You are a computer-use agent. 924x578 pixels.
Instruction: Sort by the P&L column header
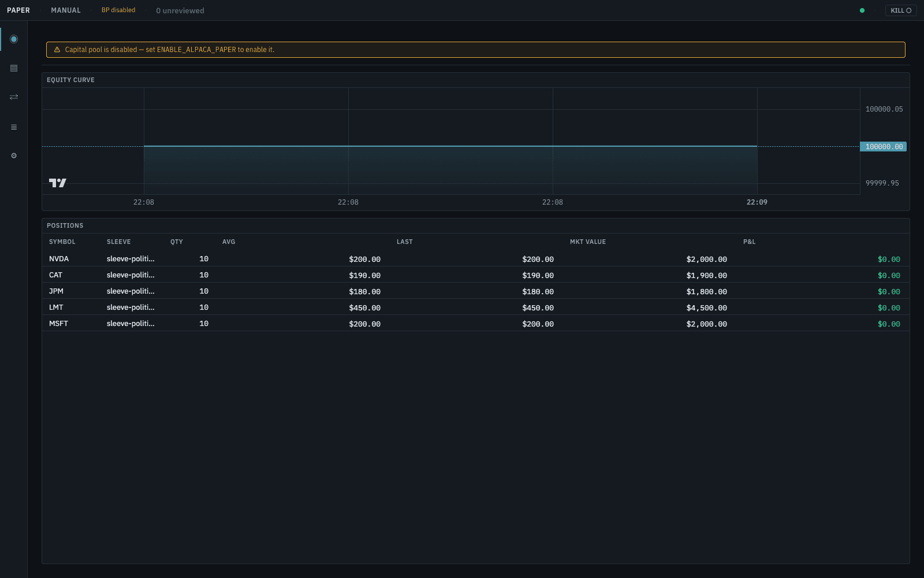tap(750, 242)
